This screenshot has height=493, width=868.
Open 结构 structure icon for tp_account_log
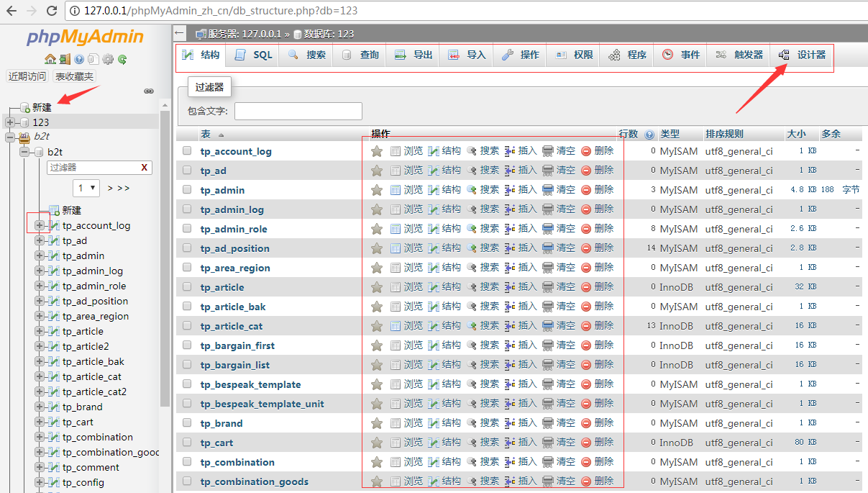[x=433, y=151]
